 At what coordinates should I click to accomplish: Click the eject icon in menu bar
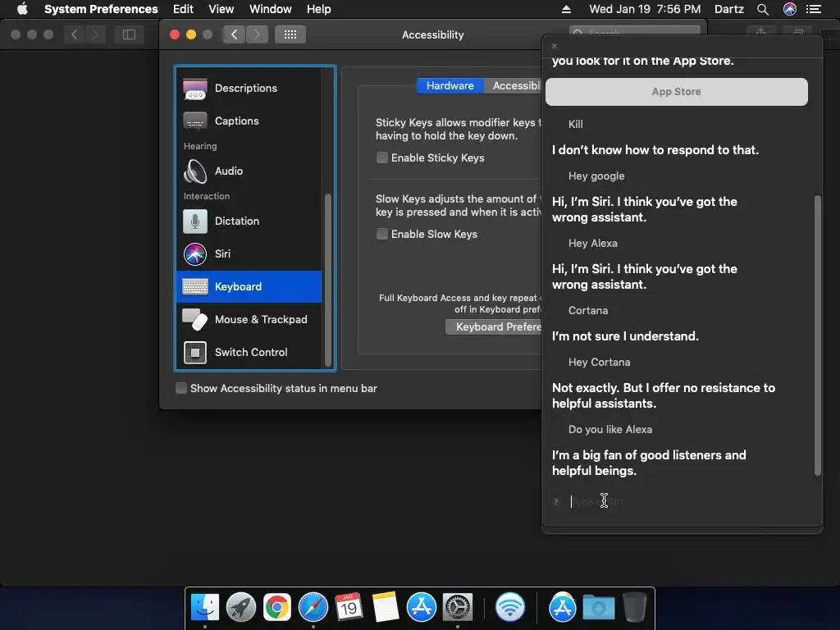[x=566, y=9]
